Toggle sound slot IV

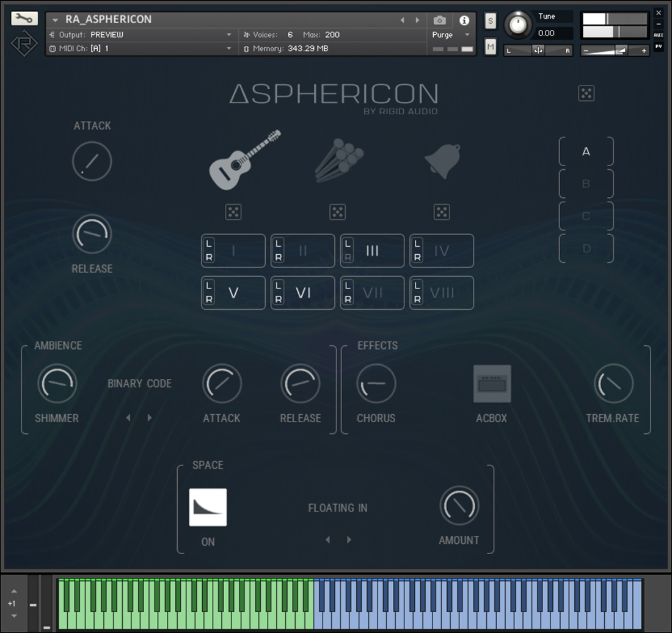pyautogui.click(x=442, y=251)
